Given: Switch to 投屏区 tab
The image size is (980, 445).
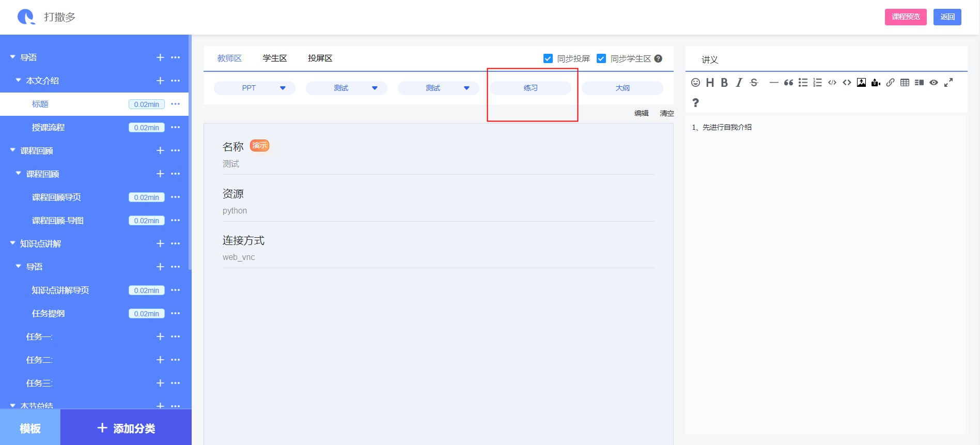Looking at the screenshot, I should [320, 58].
